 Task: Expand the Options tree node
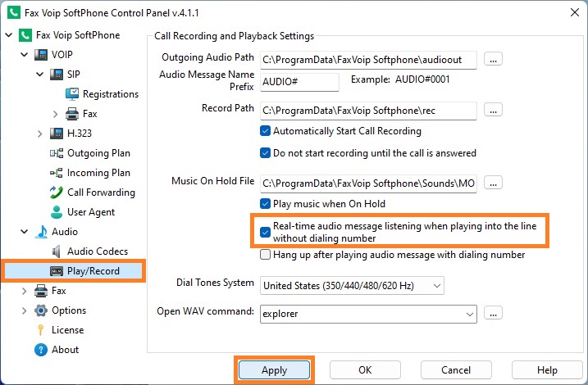(x=25, y=310)
